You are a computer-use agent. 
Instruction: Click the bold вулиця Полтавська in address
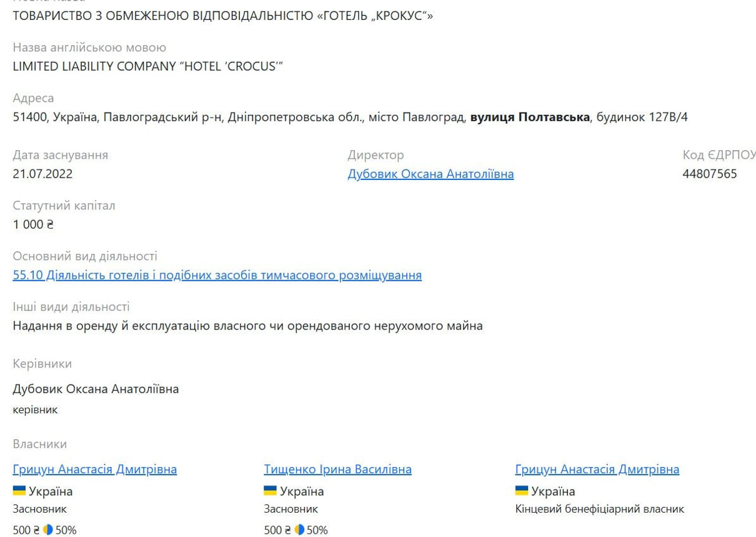click(x=530, y=117)
